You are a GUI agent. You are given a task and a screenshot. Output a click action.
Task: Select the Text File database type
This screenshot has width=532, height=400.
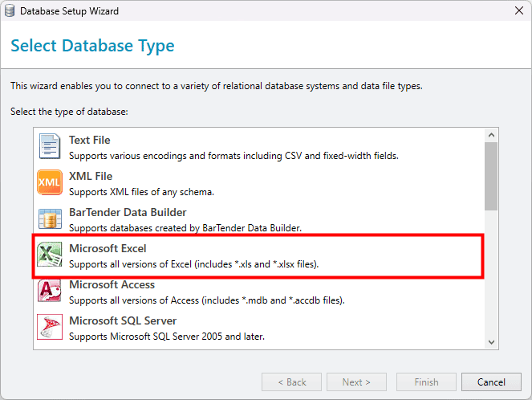click(90, 140)
